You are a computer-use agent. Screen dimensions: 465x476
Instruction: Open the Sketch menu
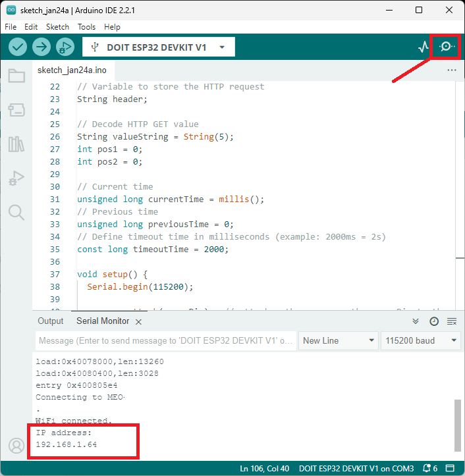[57, 27]
